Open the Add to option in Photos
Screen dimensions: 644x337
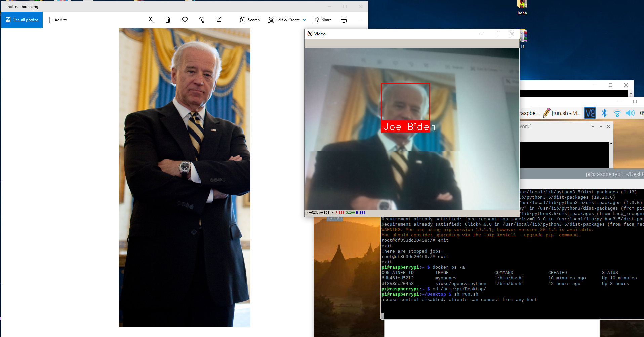point(57,20)
